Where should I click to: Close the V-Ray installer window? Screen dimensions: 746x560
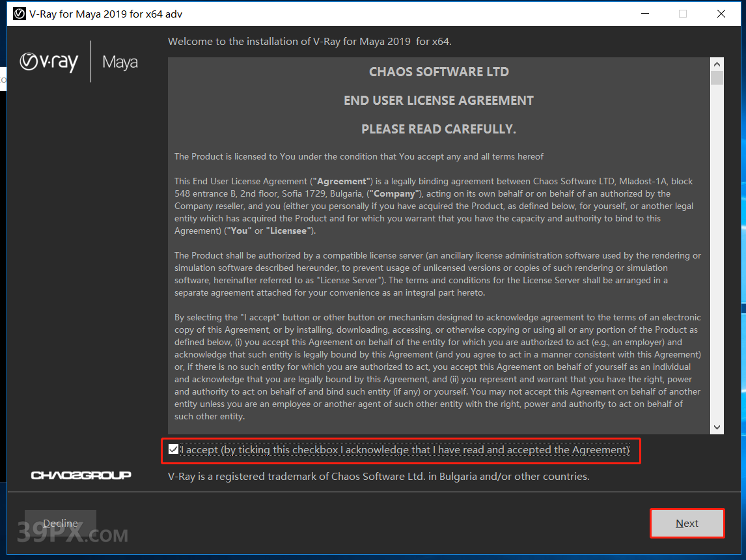[x=721, y=14]
